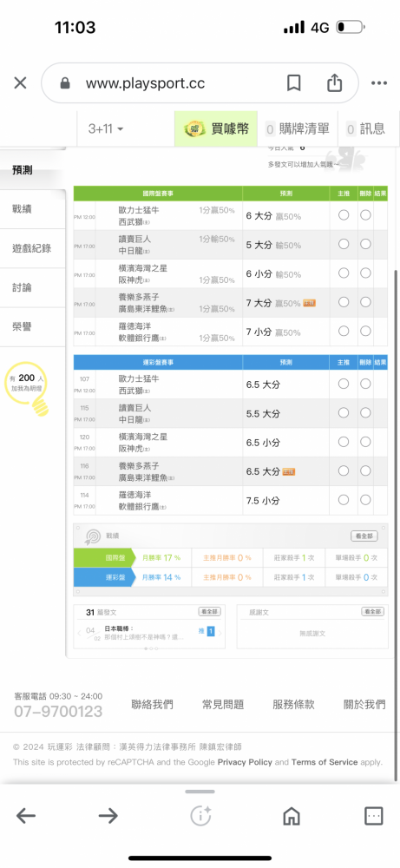Viewport: 400px width, 868px height.
Task: Open the share icon in address bar
Action: coord(334,83)
